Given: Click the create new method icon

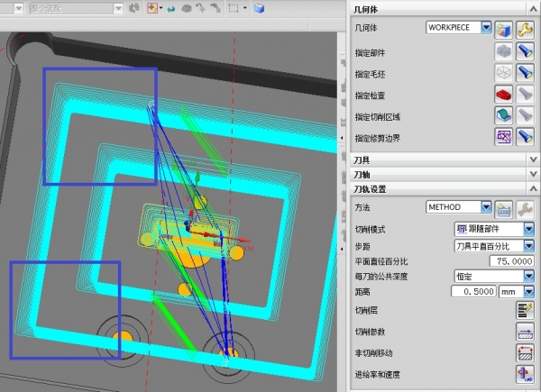Looking at the screenshot, I should coord(503,209).
